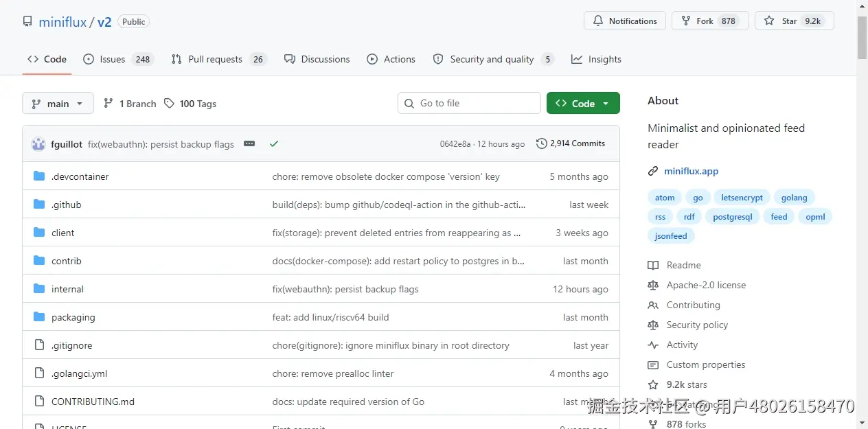
Task: Click the .golangci.yml file icon
Action: click(x=39, y=373)
